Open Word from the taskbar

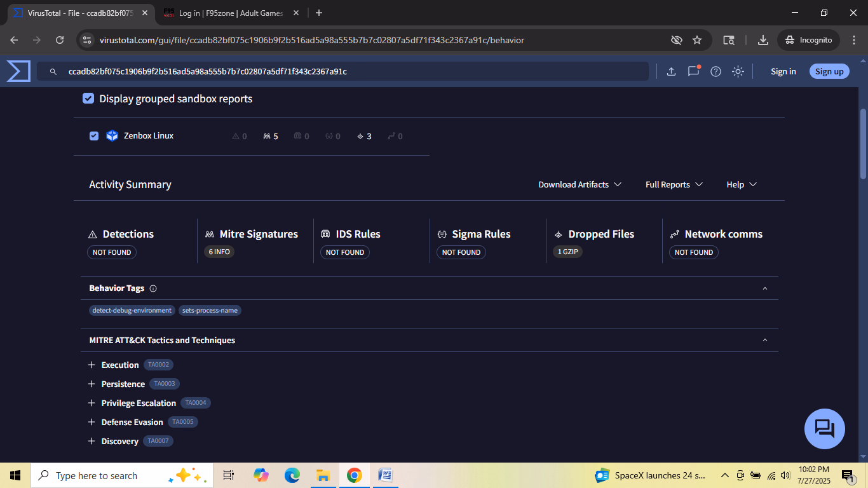[x=385, y=475]
